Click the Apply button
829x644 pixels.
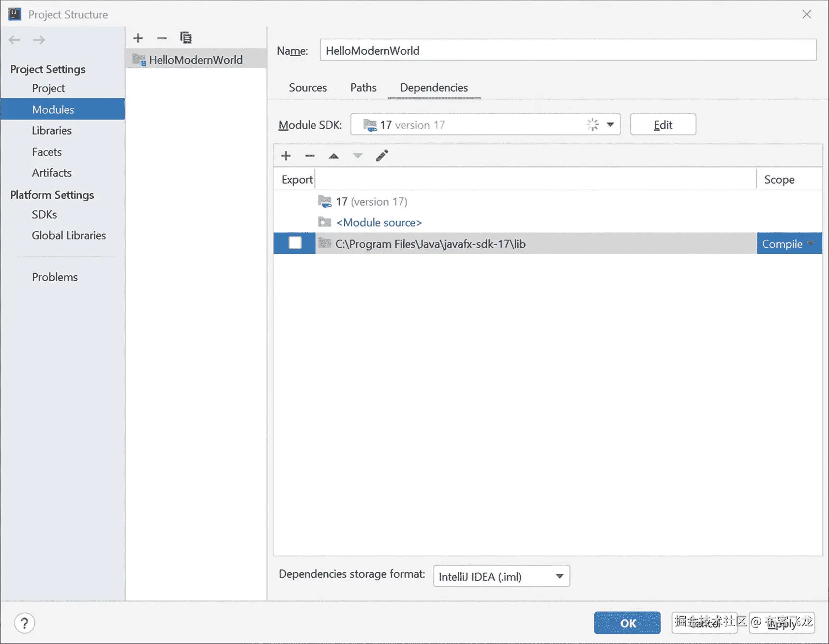point(782,623)
